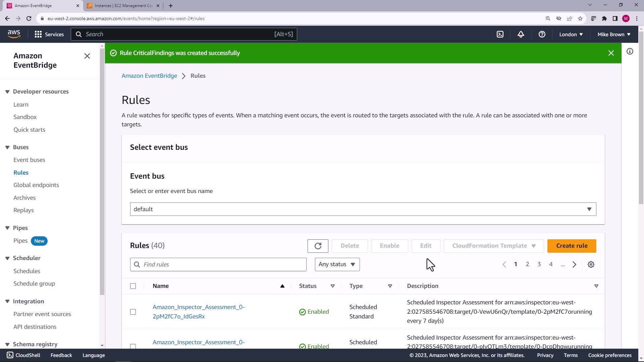The height and width of the screenshot is (362, 644).
Task: Open the notifications bell
Action: pyautogui.click(x=521, y=34)
